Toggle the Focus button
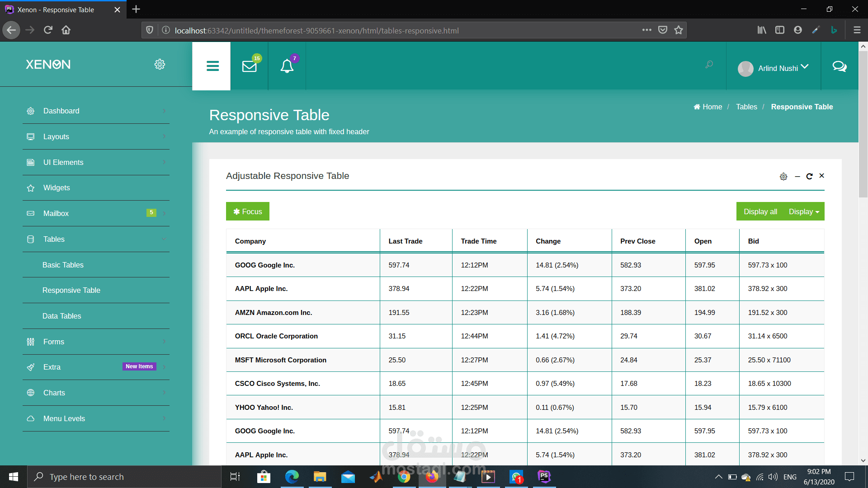 248,211
